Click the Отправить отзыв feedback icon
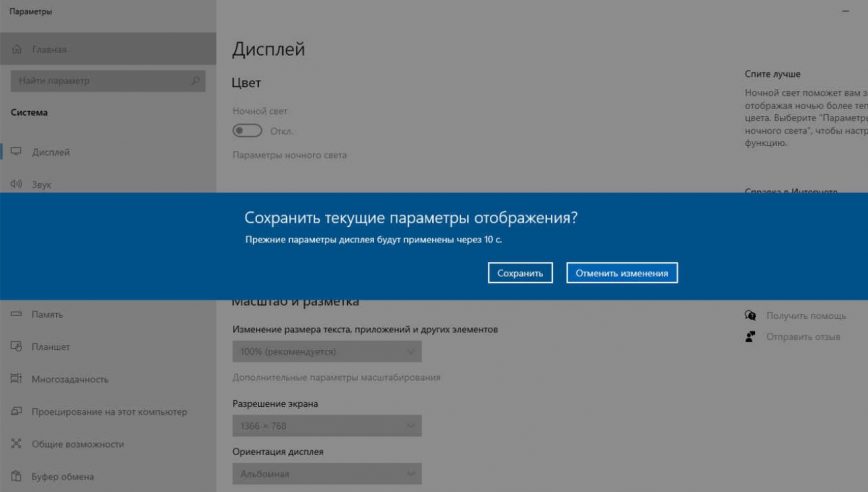The height and width of the screenshot is (492, 868). pos(750,336)
